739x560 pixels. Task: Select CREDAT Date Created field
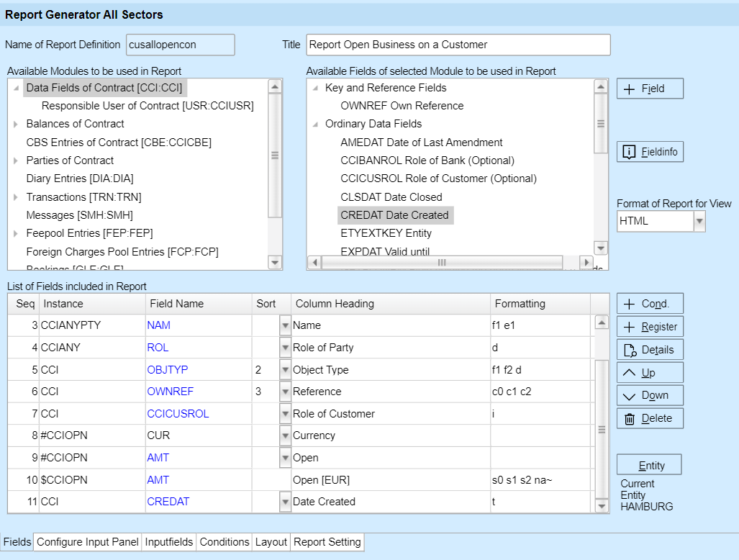(396, 215)
